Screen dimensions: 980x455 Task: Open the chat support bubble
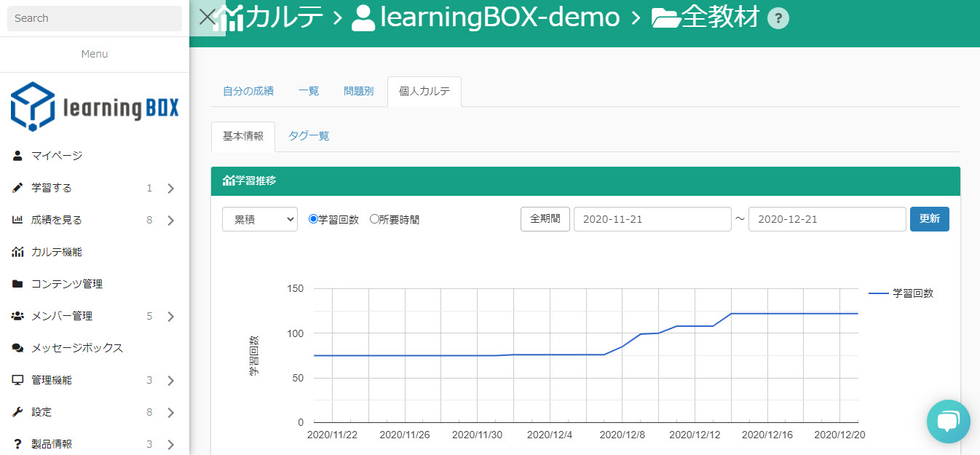click(948, 422)
